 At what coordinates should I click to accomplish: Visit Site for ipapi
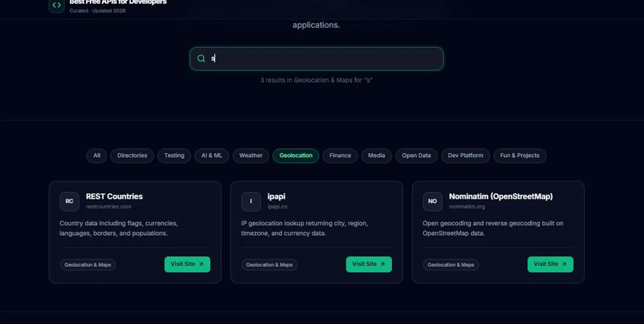pos(369,265)
